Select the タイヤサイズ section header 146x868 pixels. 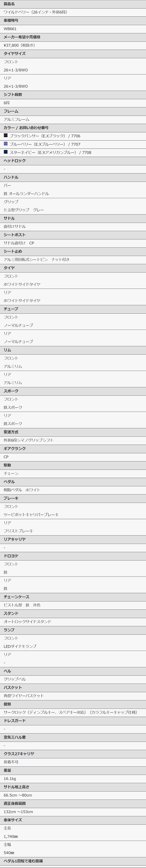(x=73, y=54)
